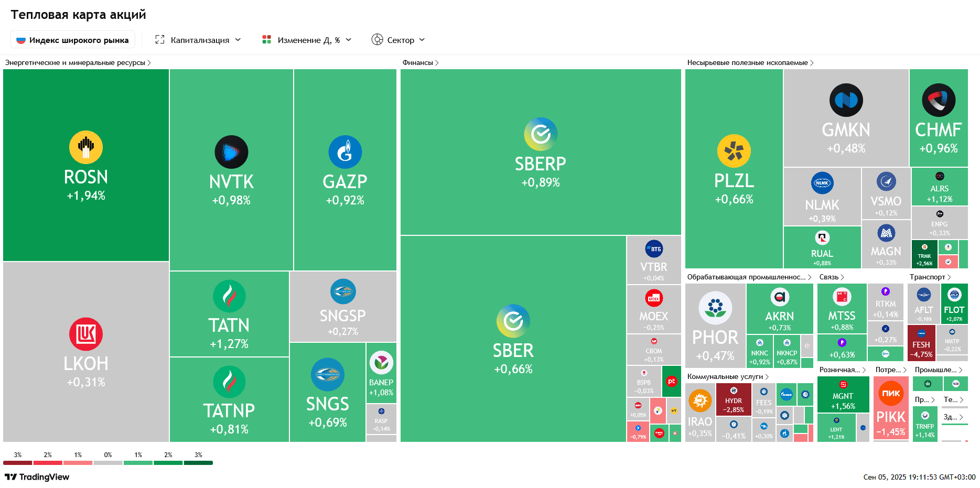Click the SBERP Sberbank checkmark logo
980x488 pixels.
click(541, 134)
